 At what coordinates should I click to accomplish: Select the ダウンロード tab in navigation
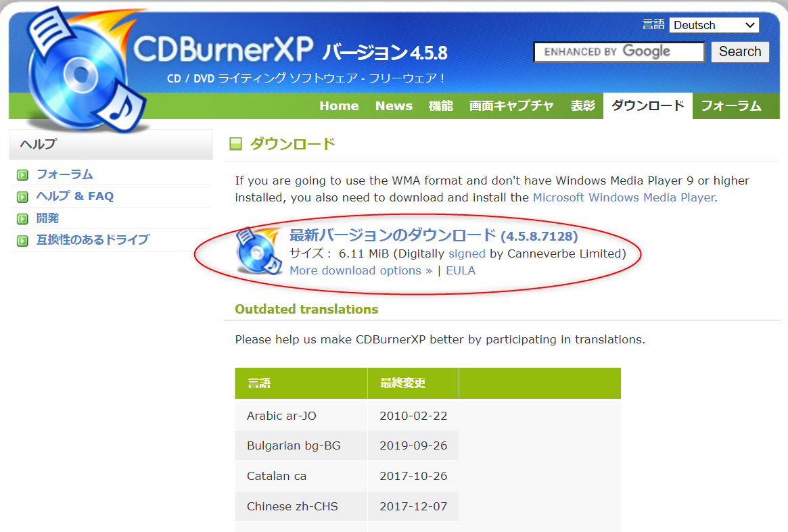click(648, 105)
